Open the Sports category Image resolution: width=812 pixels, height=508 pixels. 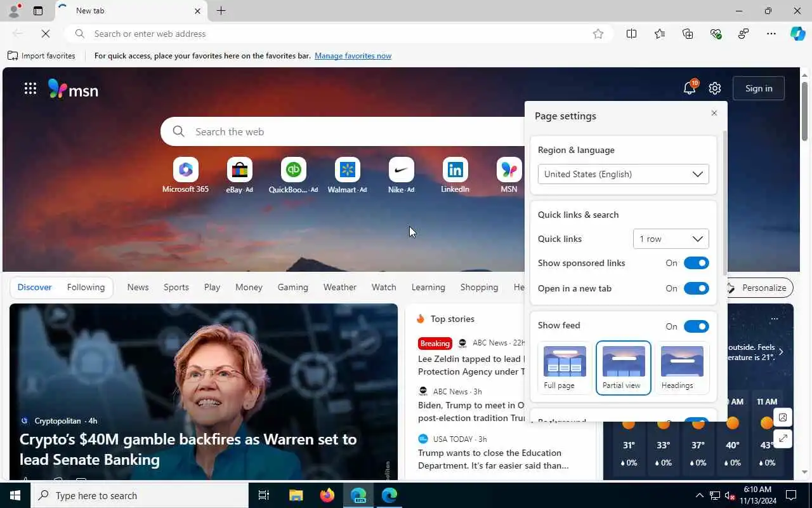pyautogui.click(x=176, y=287)
